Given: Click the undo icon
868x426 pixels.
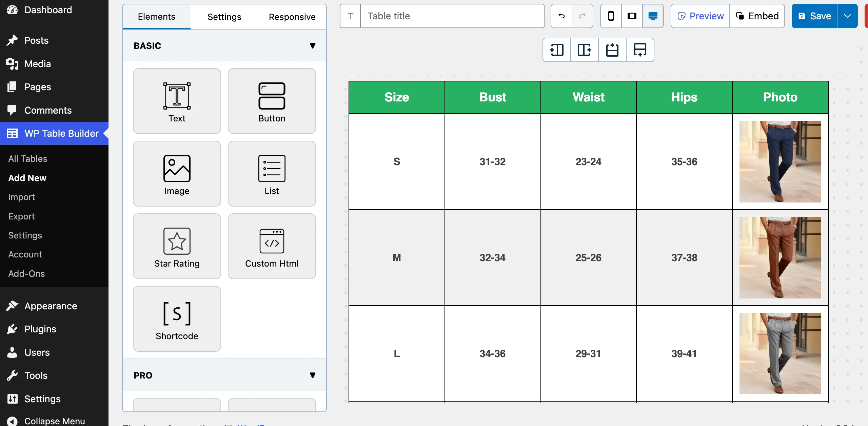Looking at the screenshot, I should pos(561,16).
